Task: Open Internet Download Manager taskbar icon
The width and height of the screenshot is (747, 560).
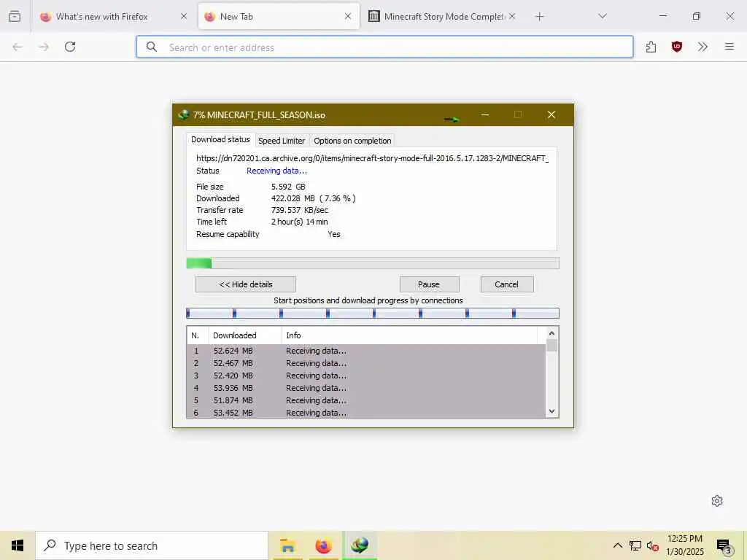Action: (x=360, y=545)
